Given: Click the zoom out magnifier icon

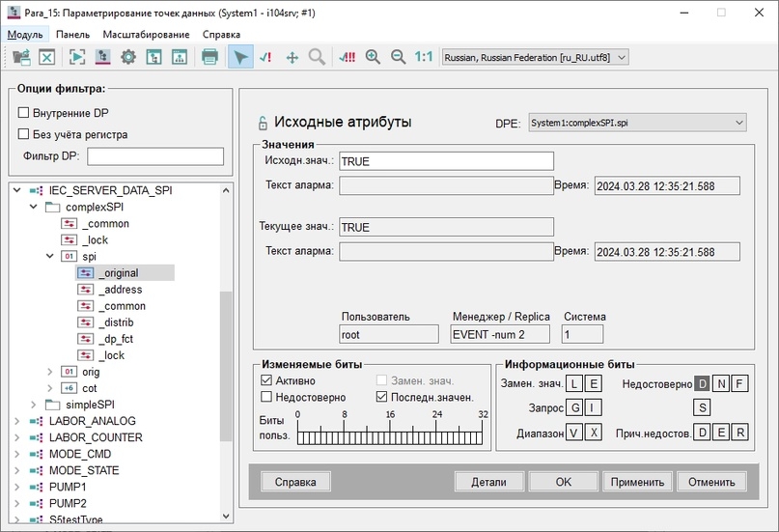Looking at the screenshot, I should 398,57.
